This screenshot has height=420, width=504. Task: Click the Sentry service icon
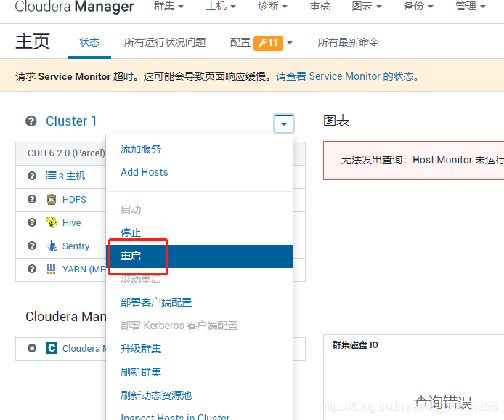pos(52,246)
